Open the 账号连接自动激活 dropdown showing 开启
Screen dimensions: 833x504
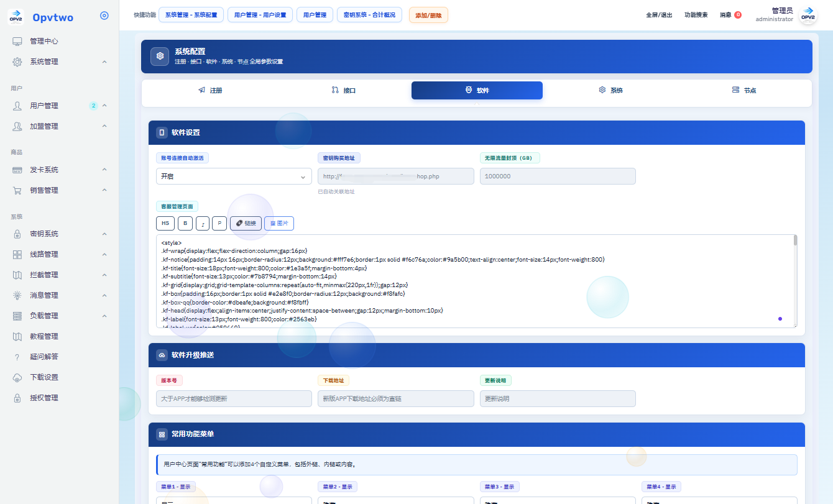tap(234, 176)
